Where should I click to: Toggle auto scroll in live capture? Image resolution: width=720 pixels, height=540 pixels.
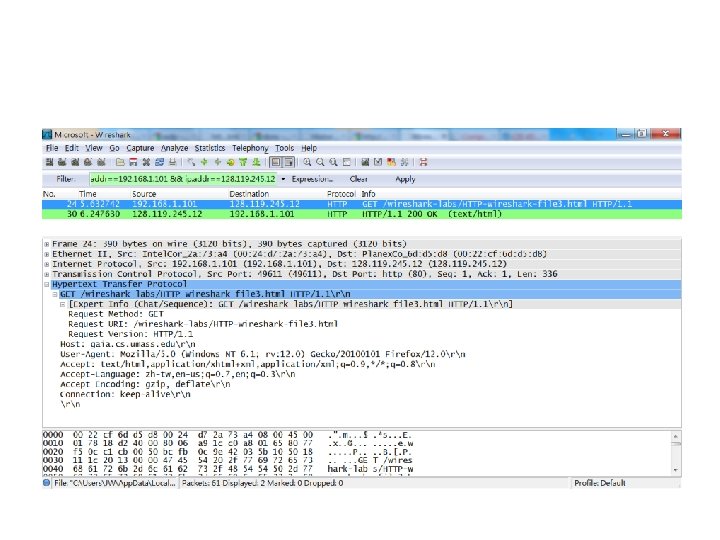click(x=289, y=162)
